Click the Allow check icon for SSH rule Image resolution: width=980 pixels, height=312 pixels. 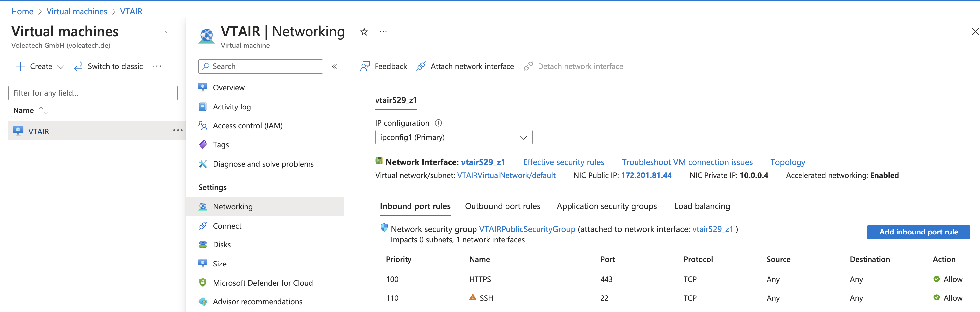pyautogui.click(x=937, y=297)
